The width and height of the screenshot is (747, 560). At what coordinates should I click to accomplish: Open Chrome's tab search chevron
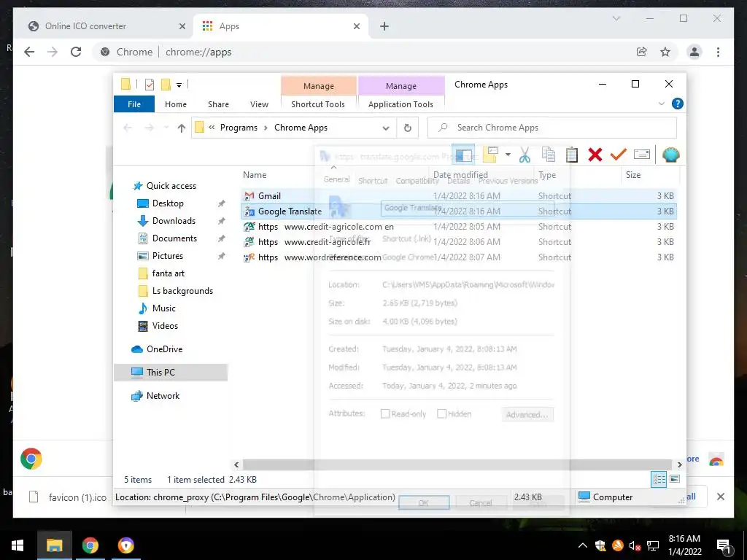point(616,18)
